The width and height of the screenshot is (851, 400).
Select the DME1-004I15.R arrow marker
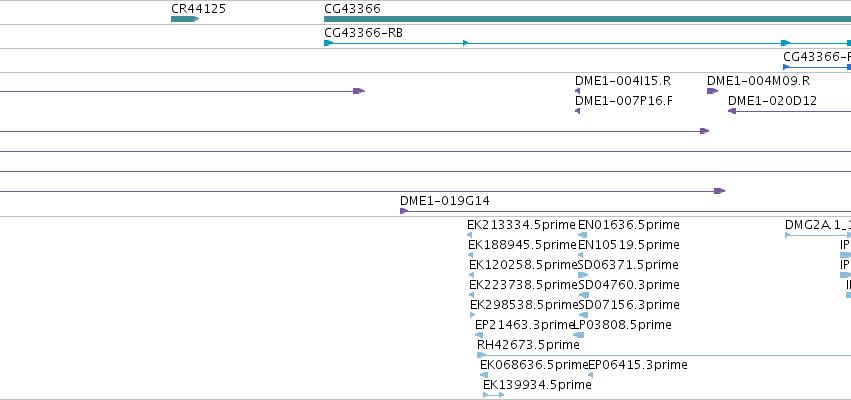[577, 91]
